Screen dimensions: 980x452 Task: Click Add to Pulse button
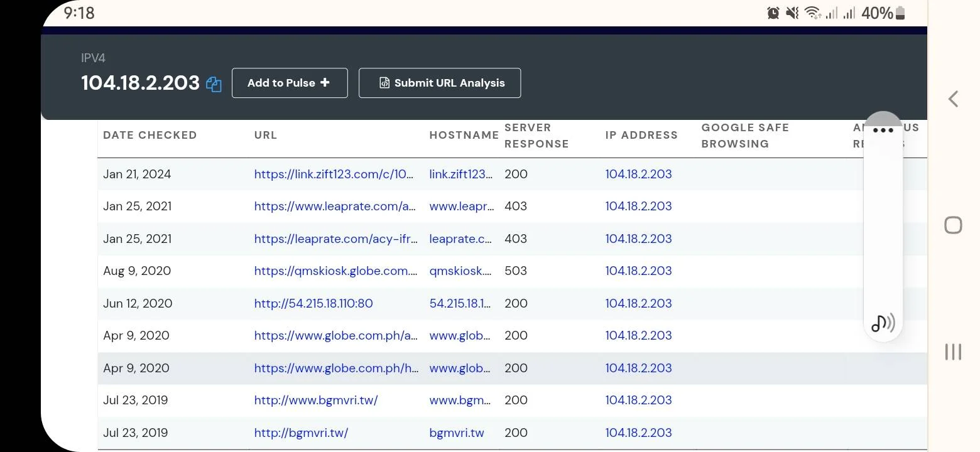pyautogui.click(x=290, y=83)
